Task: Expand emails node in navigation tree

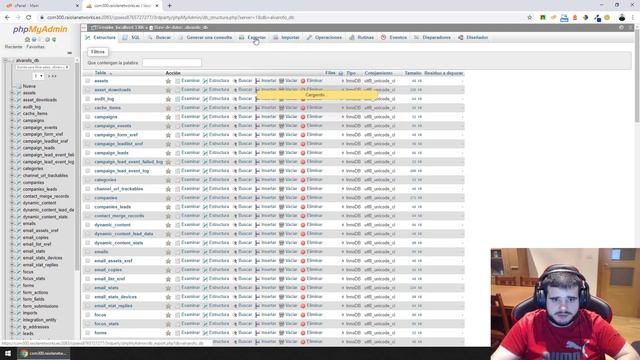Action: [12, 224]
